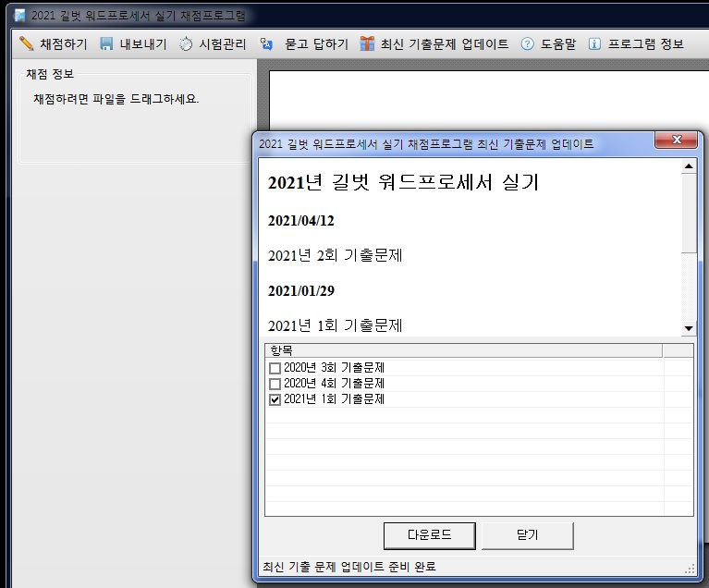Open the 시험관리 toolbar menu
The height and width of the screenshot is (588, 709).
click(222, 43)
